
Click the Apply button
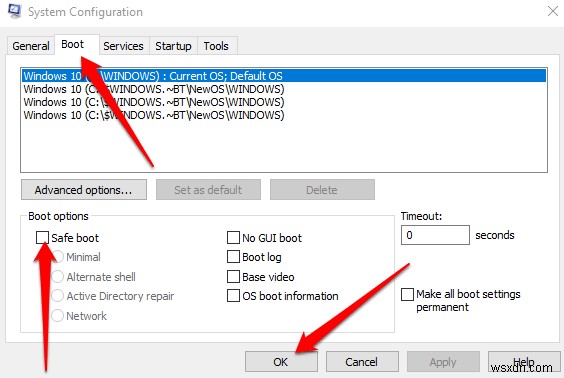(443, 361)
